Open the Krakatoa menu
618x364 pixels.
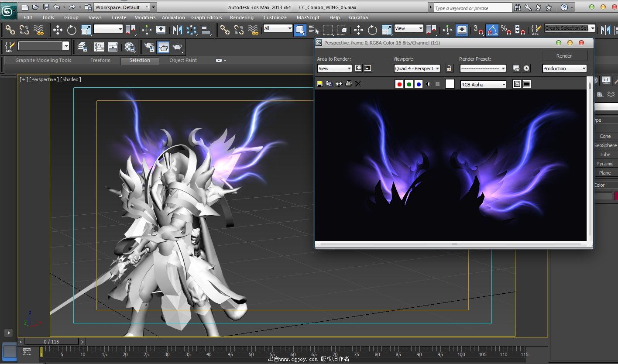click(x=358, y=17)
